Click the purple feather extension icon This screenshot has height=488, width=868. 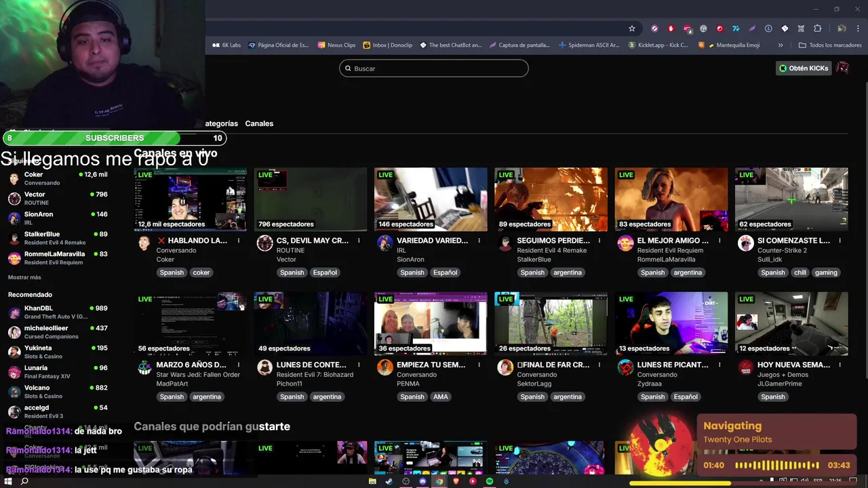tap(752, 28)
